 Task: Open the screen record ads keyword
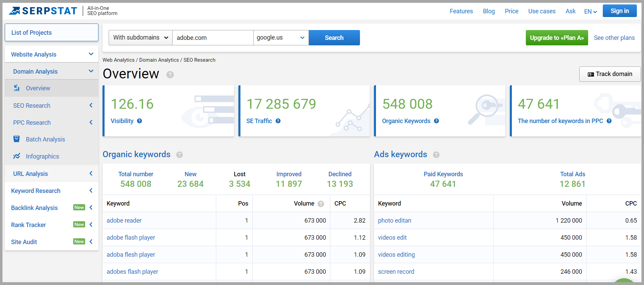pyautogui.click(x=396, y=272)
